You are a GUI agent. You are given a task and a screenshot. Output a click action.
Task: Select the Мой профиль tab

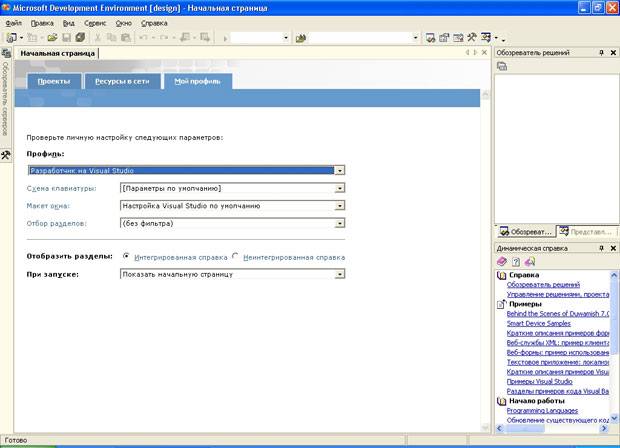[197, 81]
